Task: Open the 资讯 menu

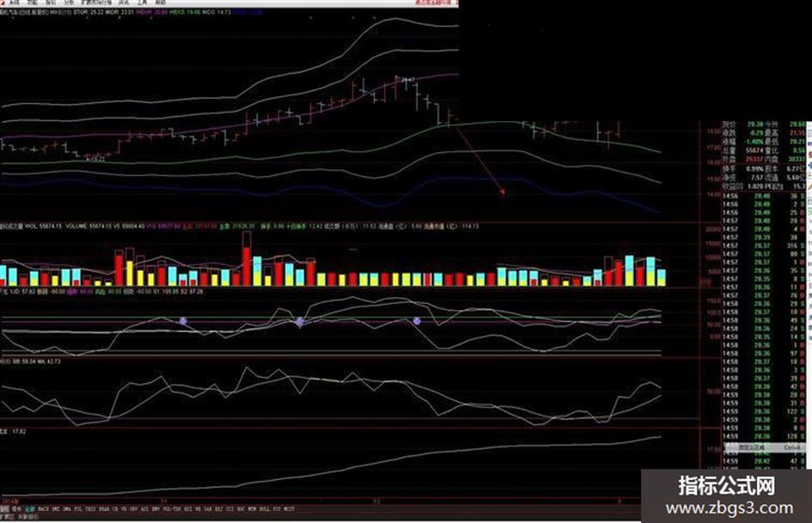Action: tap(124, 3)
